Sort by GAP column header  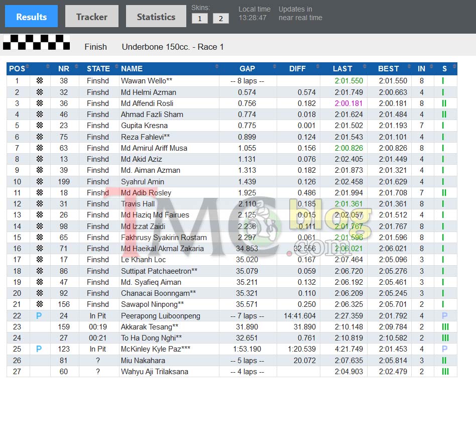[x=247, y=69]
